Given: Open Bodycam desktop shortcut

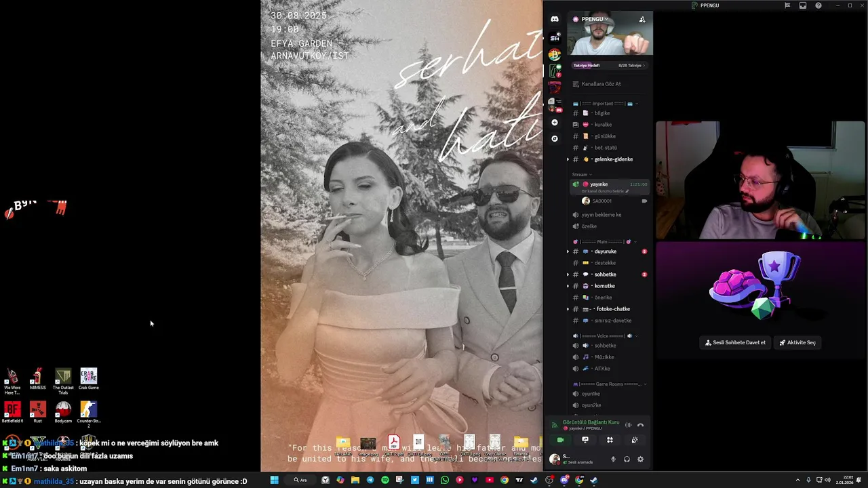Looking at the screenshot, I should (63, 413).
